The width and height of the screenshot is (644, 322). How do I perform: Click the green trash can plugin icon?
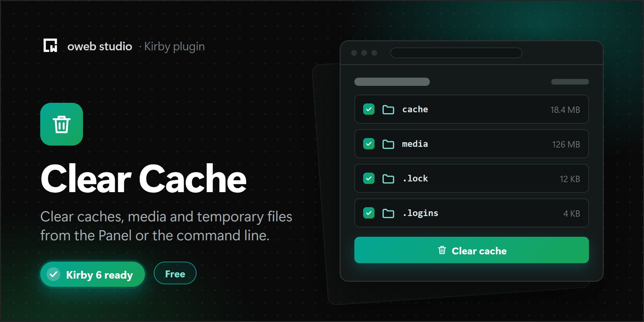click(62, 124)
